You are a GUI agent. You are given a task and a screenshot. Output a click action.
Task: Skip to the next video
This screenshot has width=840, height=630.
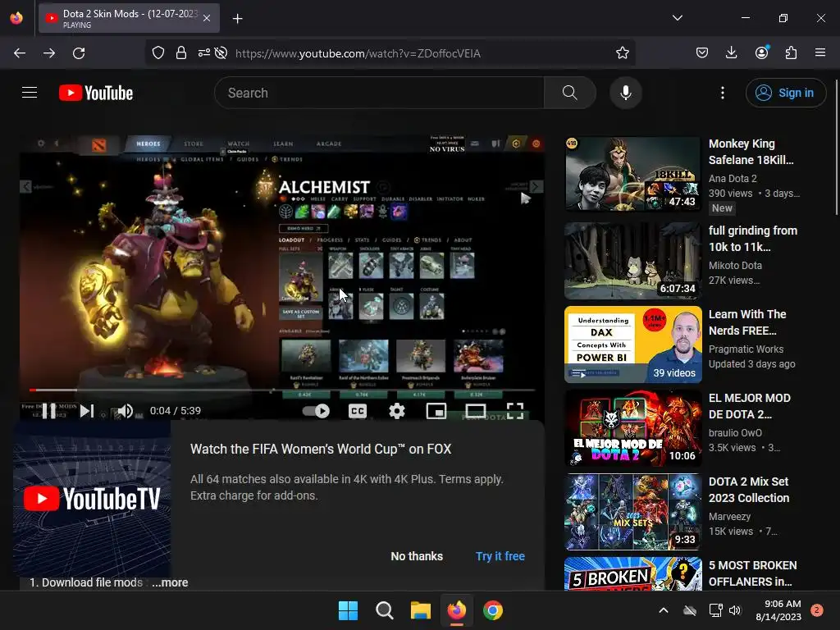(x=87, y=411)
